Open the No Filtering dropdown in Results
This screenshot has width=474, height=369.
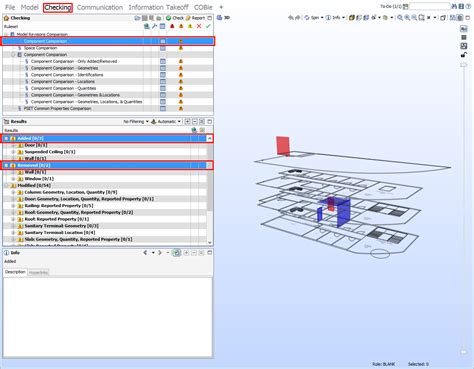tap(136, 122)
